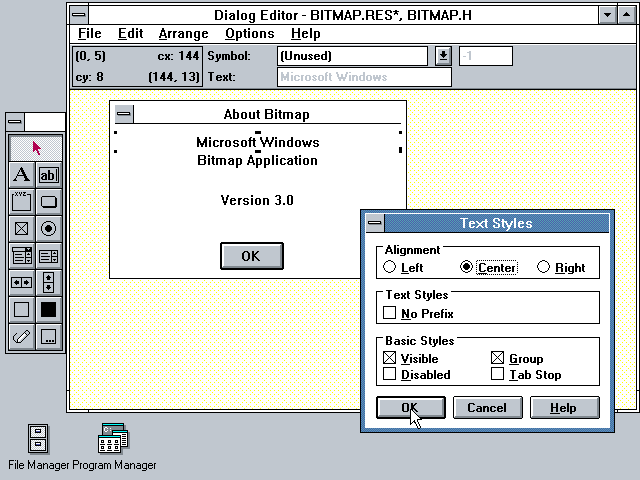Open the Help menu

point(305,33)
